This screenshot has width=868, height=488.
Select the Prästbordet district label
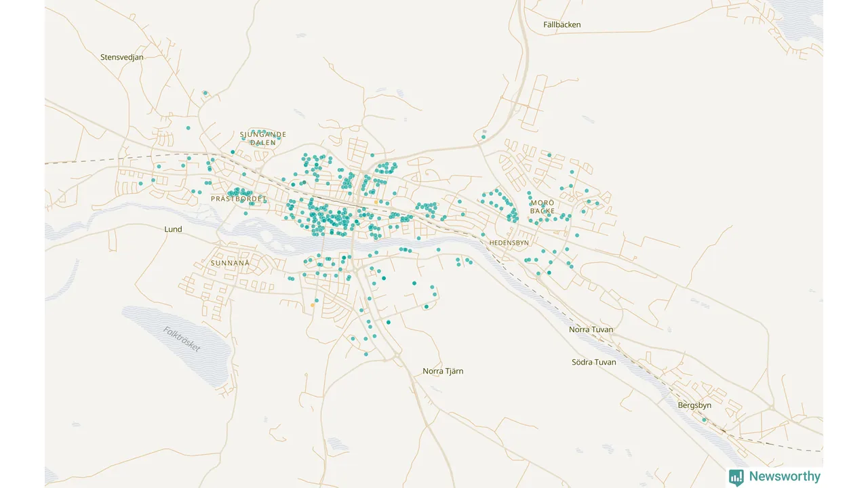click(239, 199)
